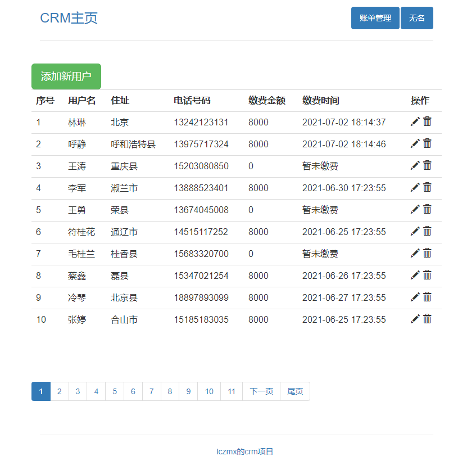Click address 北京县
This screenshot has height=474, width=476.
point(124,298)
